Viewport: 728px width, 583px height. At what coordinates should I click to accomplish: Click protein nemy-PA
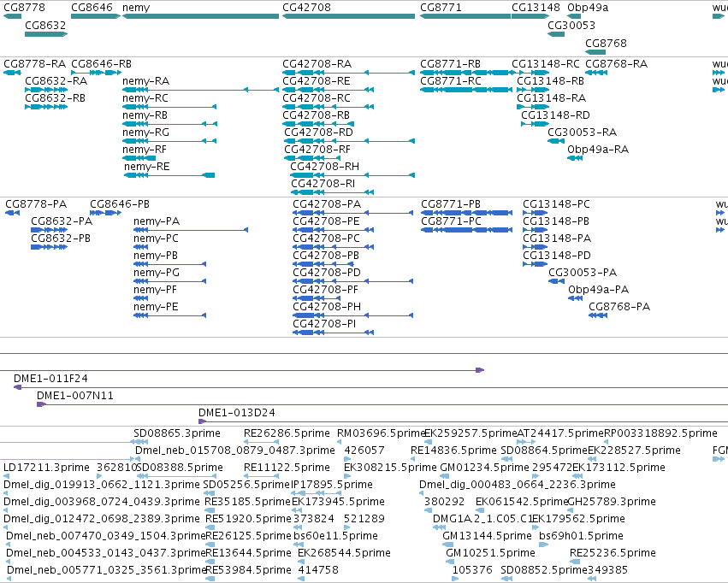pos(157,221)
